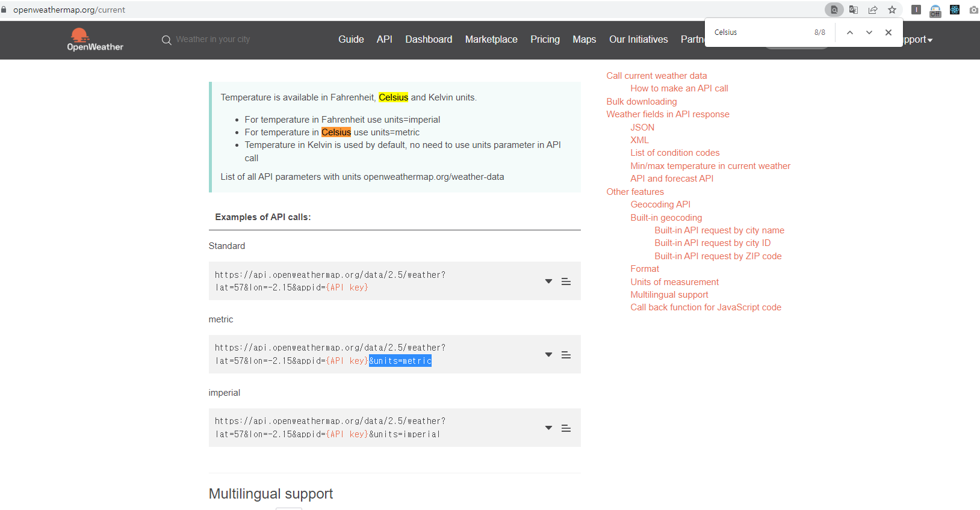Open List of condition codes link
This screenshot has height=510, width=980.
[x=675, y=153]
